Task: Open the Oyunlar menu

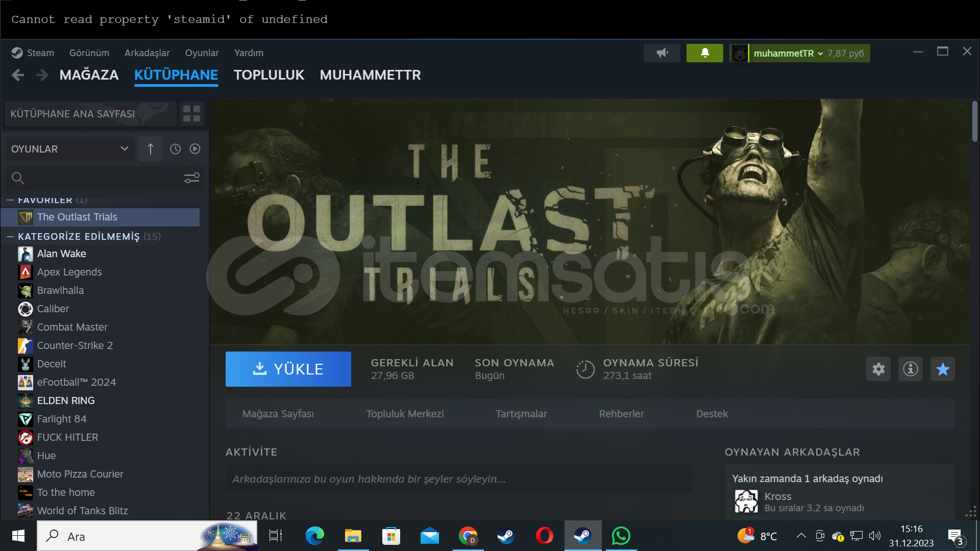Action: click(x=202, y=53)
